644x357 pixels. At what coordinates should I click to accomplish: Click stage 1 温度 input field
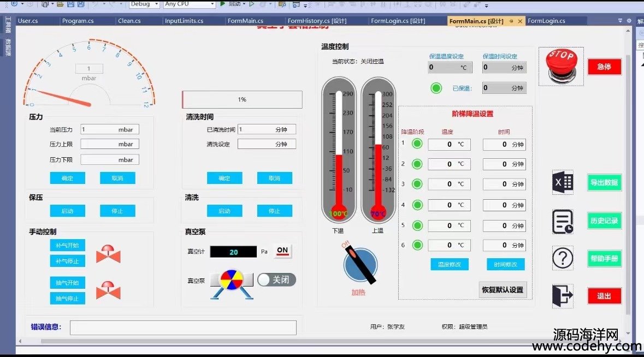tap(450, 144)
